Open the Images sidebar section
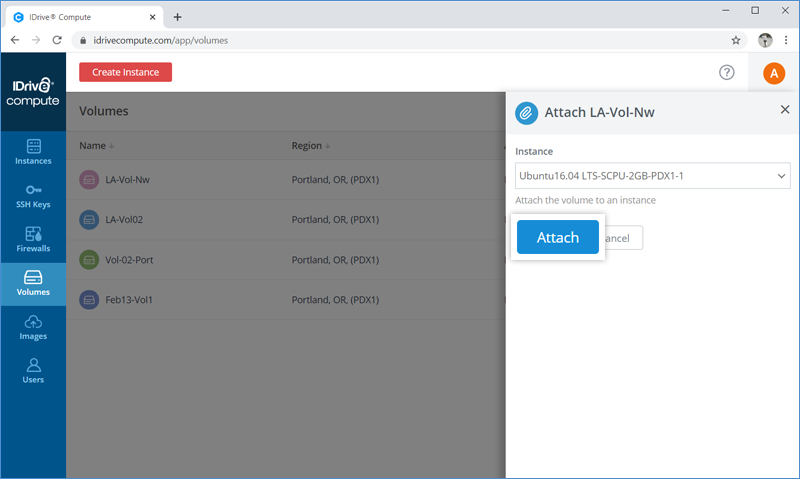The height and width of the screenshot is (479, 800). point(33,328)
